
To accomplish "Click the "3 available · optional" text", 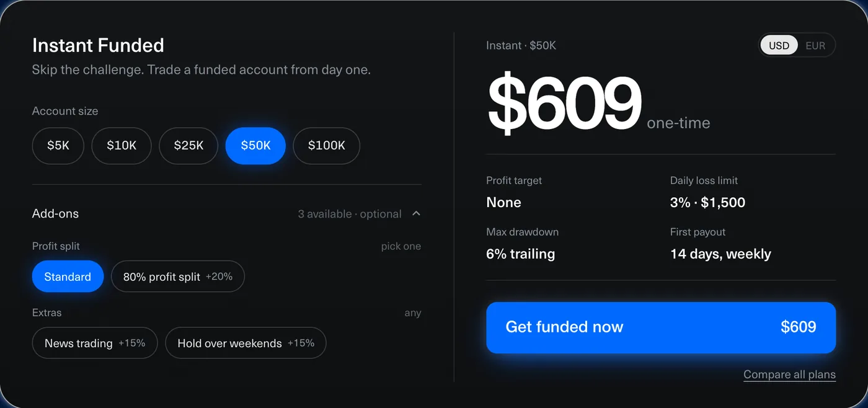I will click(350, 214).
